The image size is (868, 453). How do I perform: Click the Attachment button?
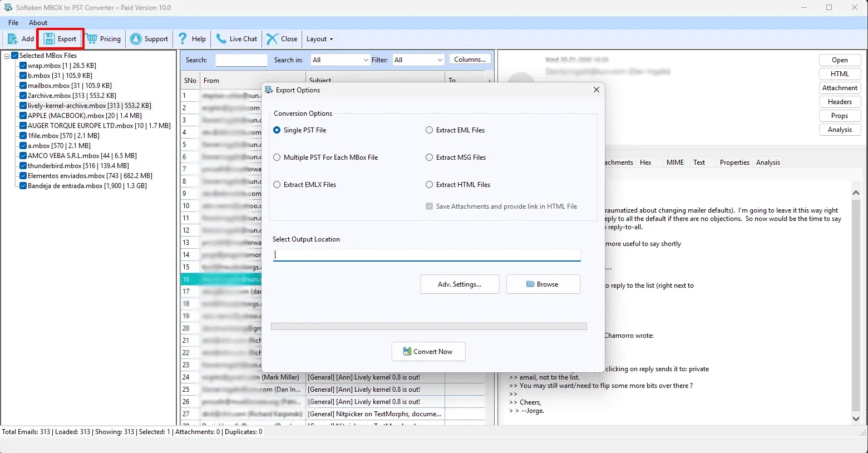(x=840, y=88)
